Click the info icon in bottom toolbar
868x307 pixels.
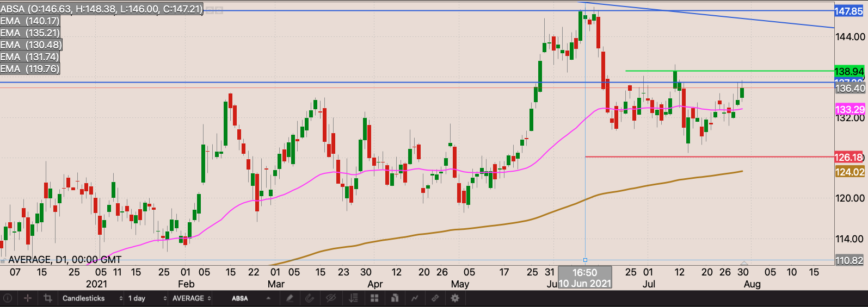(x=8, y=298)
